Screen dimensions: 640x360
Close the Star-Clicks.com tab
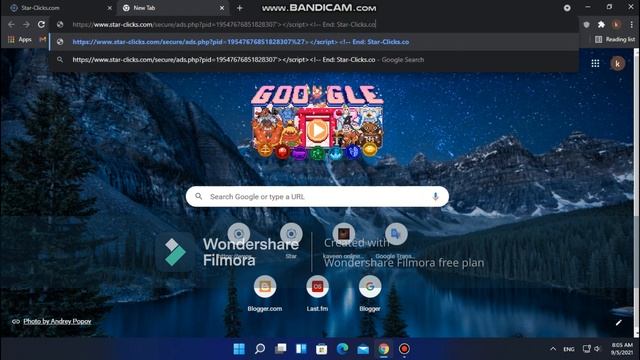point(109,8)
